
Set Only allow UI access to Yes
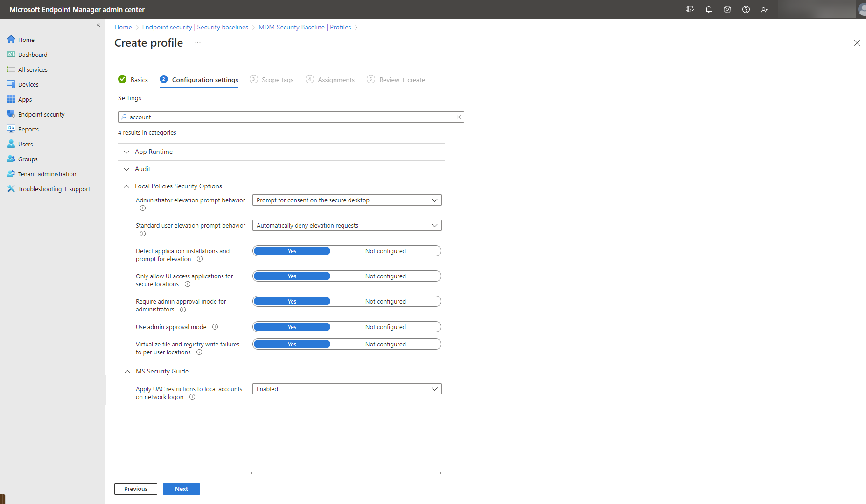pos(292,276)
